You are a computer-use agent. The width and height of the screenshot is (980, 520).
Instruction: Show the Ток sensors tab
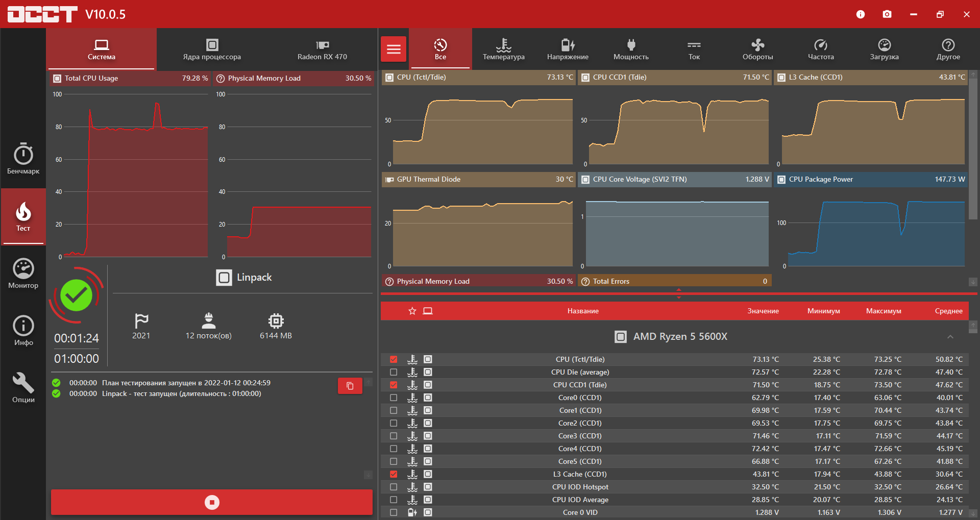point(694,49)
